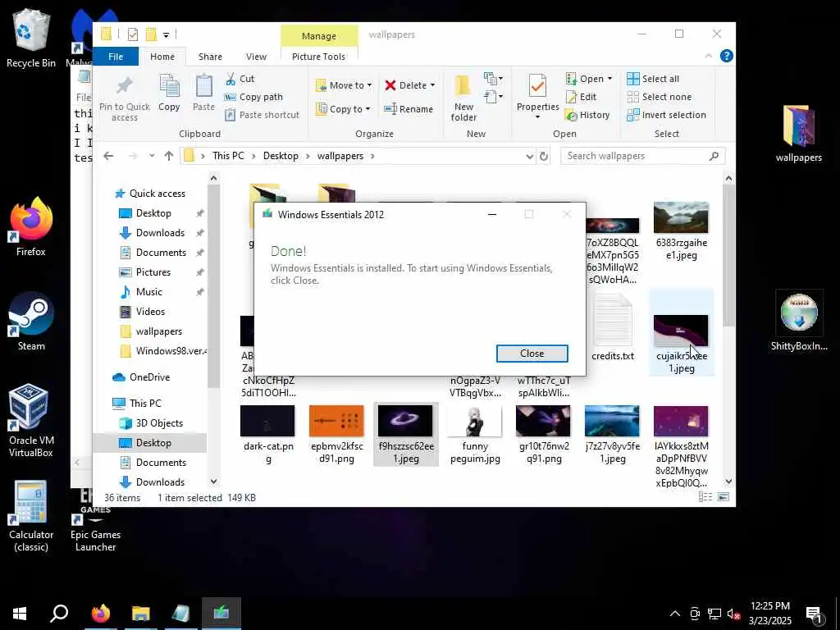
Task: Select Downloads under Quick access
Action: pos(160,232)
